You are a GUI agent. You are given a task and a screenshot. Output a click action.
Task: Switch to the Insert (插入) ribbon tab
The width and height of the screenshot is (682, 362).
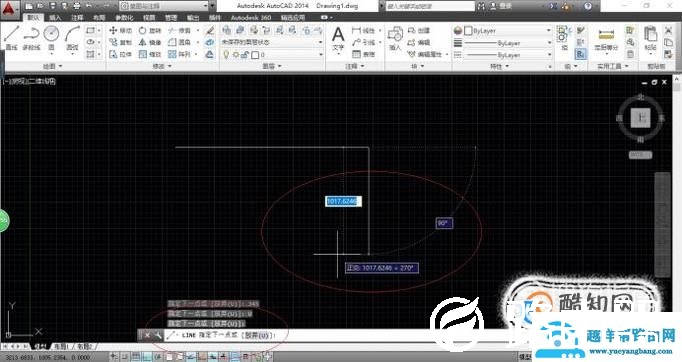coord(55,18)
